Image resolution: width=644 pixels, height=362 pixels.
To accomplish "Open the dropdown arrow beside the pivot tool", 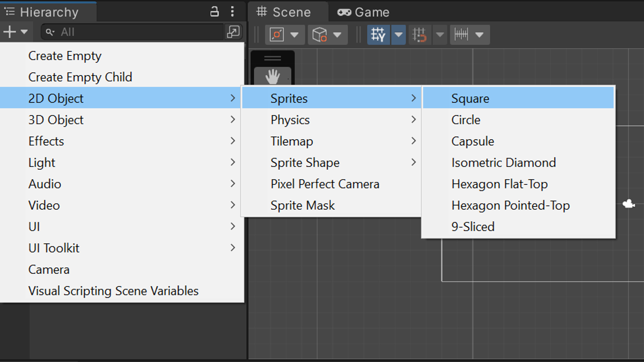I will pyautogui.click(x=295, y=35).
